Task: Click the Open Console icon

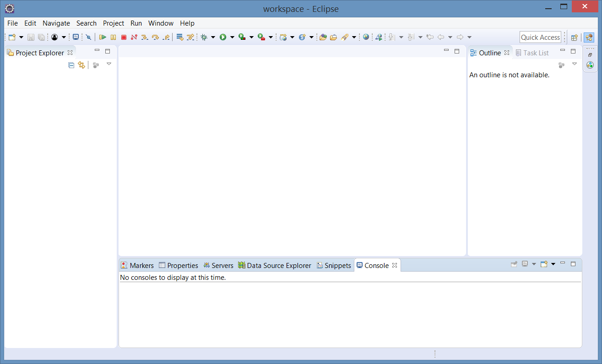Action: (x=544, y=264)
